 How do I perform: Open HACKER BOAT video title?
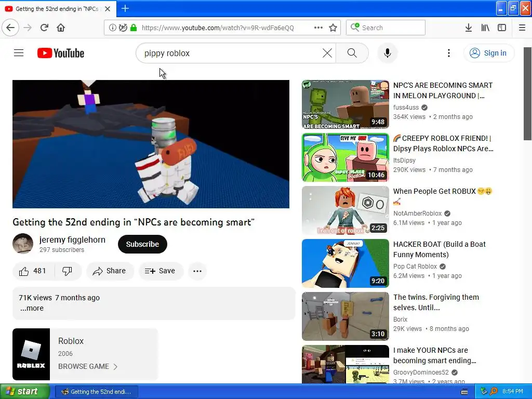tap(440, 249)
